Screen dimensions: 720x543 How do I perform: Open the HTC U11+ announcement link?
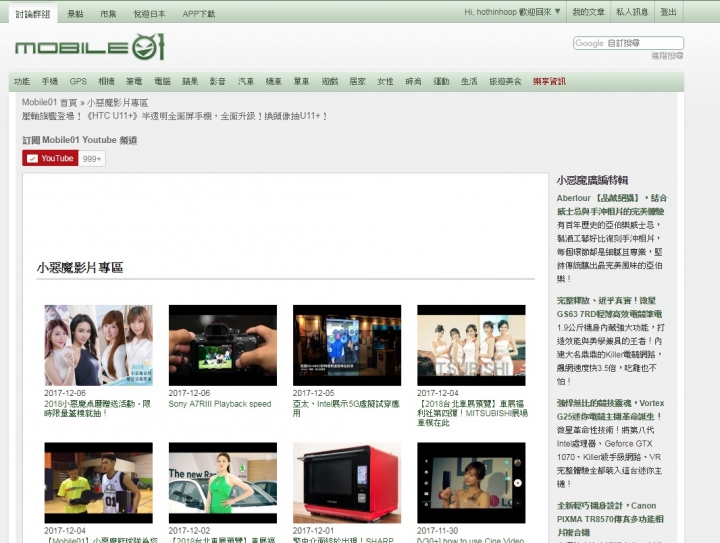174,116
